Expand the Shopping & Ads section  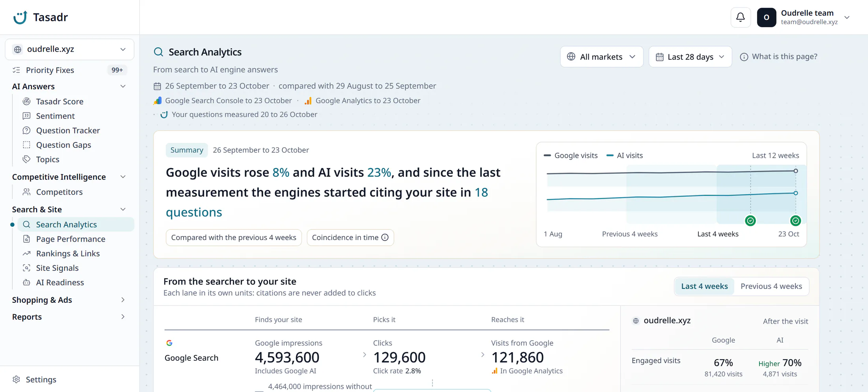tap(123, 300)
